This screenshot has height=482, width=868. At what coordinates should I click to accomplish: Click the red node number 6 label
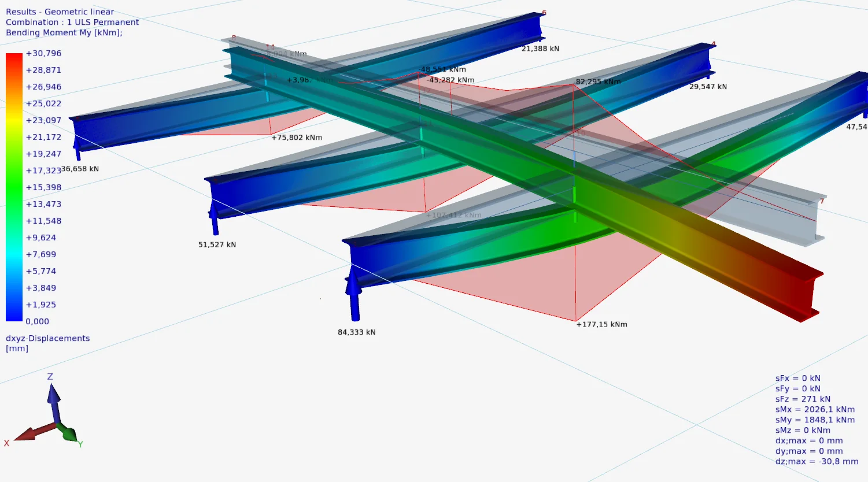coord(544,13)
